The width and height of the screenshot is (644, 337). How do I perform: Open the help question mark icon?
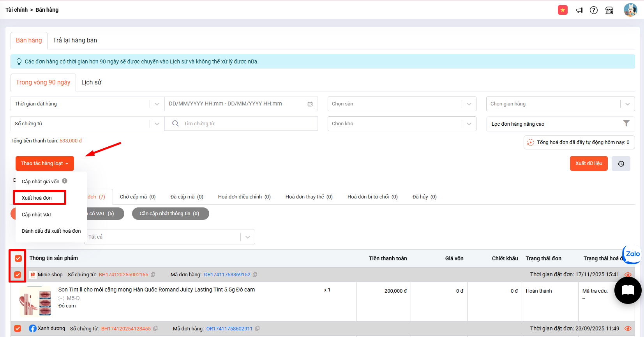pyautogui.click(x=594, y=10)
